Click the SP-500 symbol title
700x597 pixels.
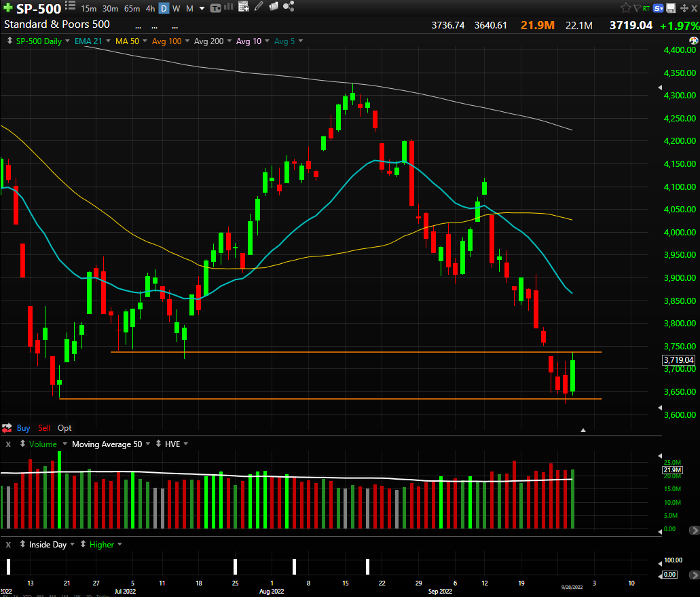pos(39,8)
